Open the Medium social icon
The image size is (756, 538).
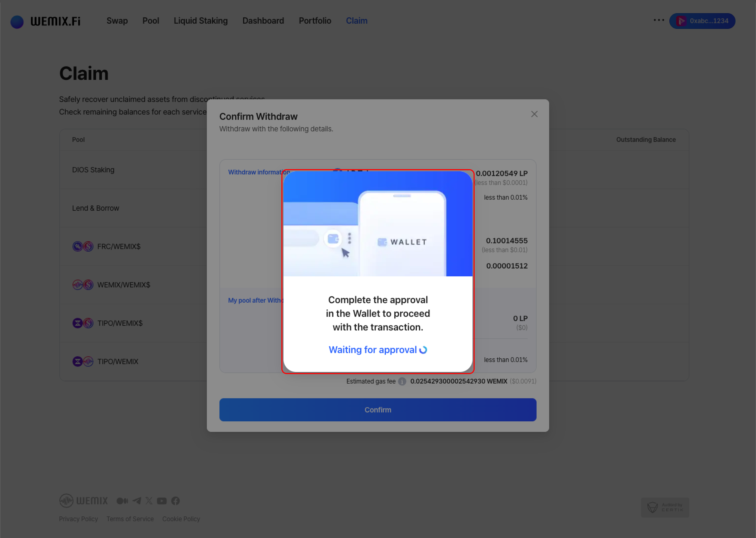122,500
